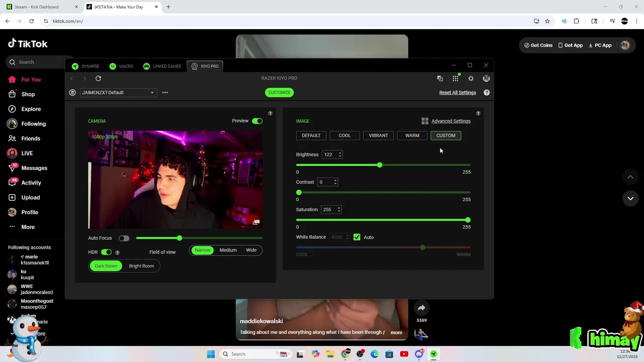Select Medium field of view
This screenshot has height=362, width=644.
[x=228, y=250]
